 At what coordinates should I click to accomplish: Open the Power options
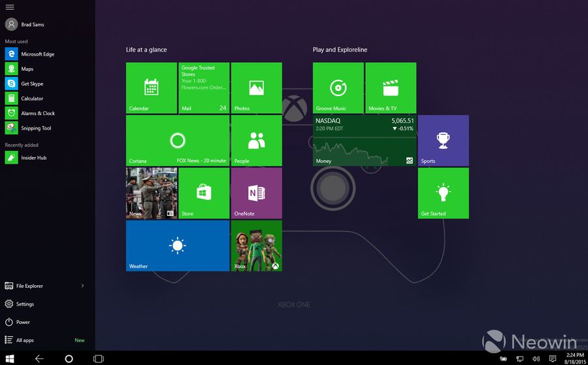pos(17,322)
